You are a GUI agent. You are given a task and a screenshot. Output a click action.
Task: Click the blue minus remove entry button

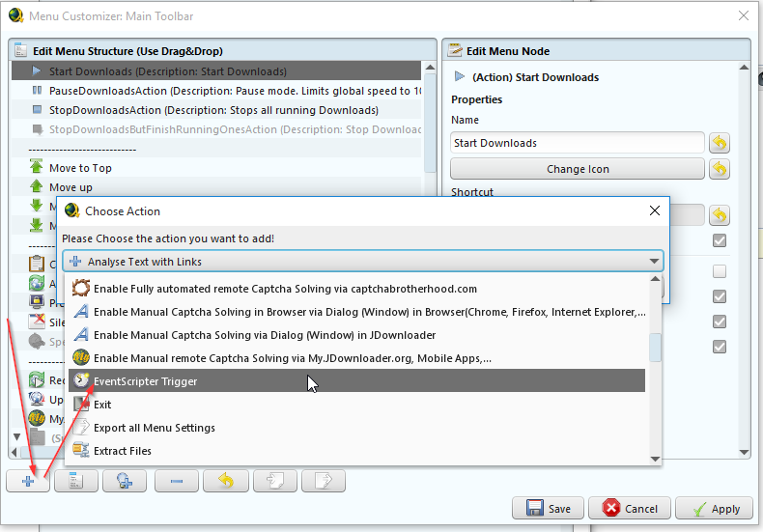177,481
